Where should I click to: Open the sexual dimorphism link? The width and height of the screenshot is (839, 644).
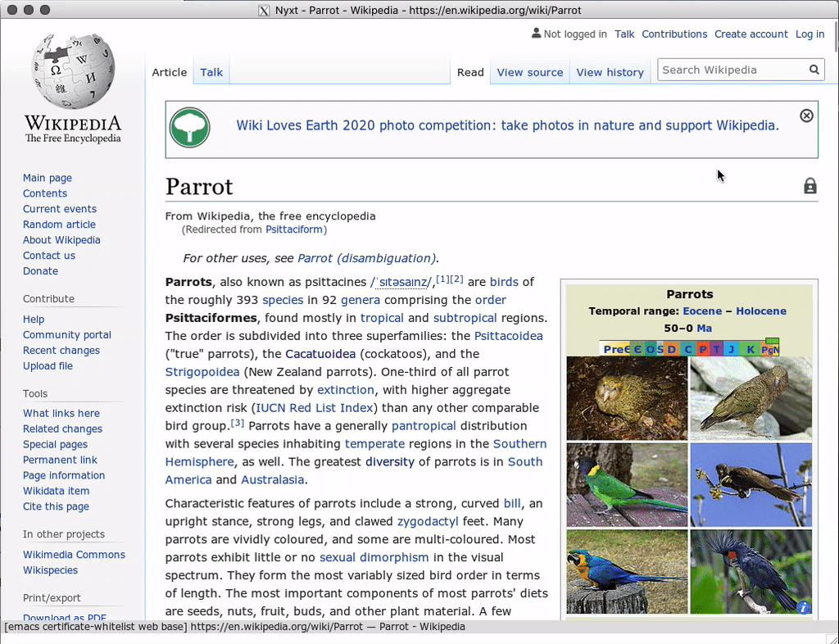pos(374,557)
